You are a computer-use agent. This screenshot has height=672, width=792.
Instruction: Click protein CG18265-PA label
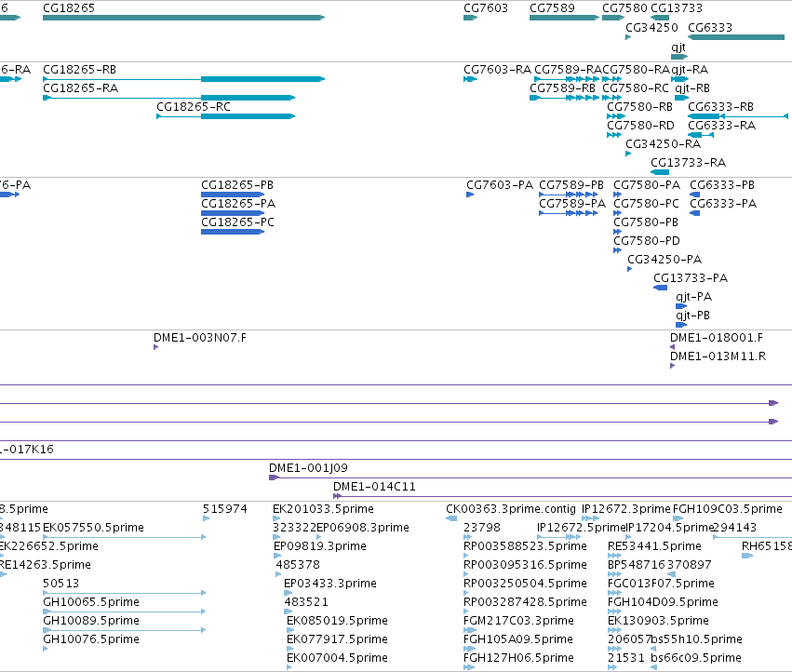click(x=238, y=203)
